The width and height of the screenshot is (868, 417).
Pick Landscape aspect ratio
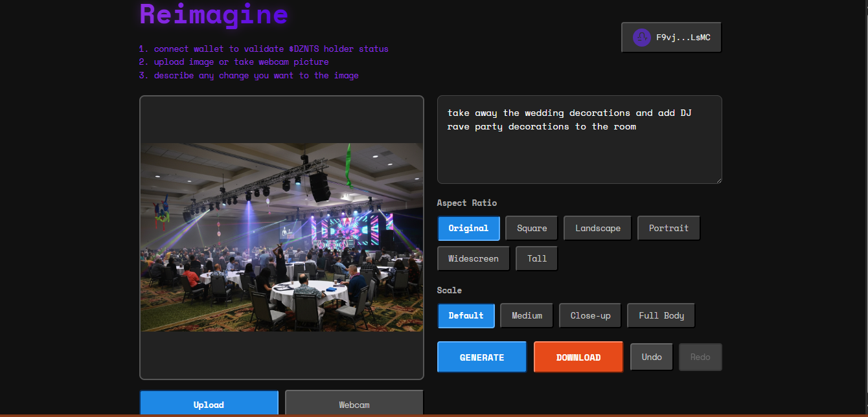click(598, 228)
